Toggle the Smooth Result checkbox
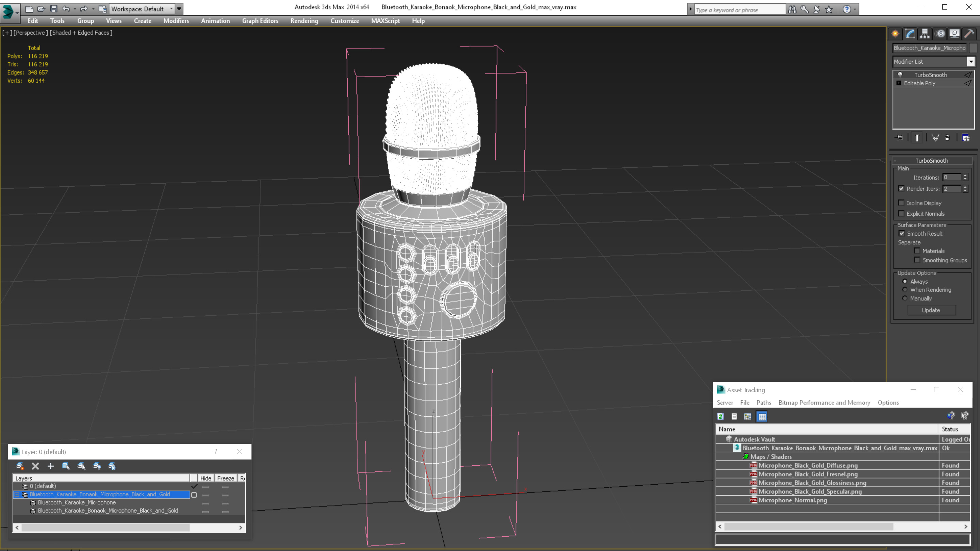Screen dimensions: 980x551 [902, 233]
